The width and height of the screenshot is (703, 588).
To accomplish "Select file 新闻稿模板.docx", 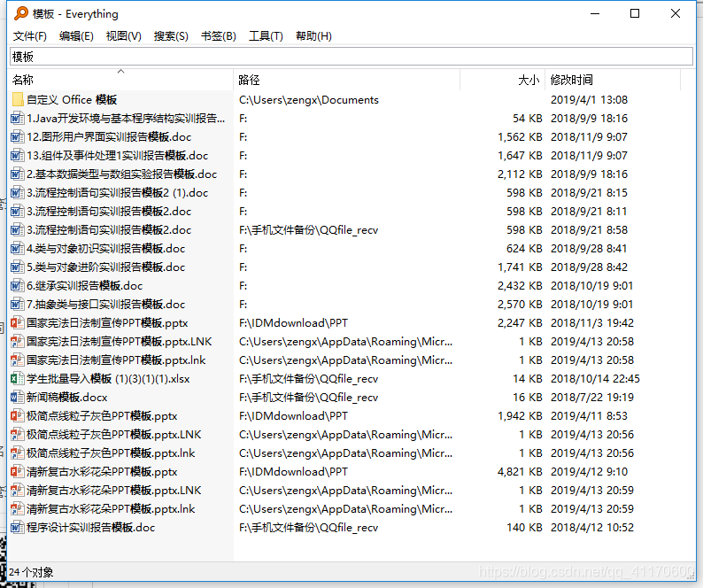I will pos(66,398).
